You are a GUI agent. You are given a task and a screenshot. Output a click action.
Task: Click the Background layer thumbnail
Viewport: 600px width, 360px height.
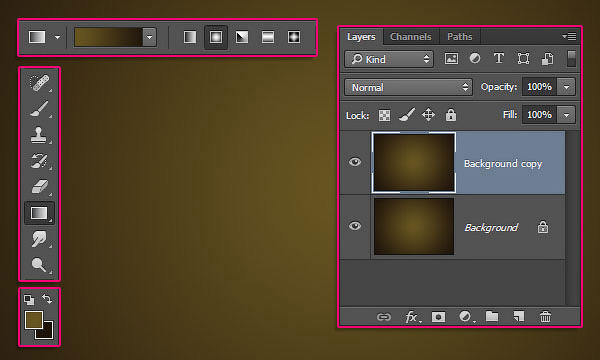(x=414, y=226)
